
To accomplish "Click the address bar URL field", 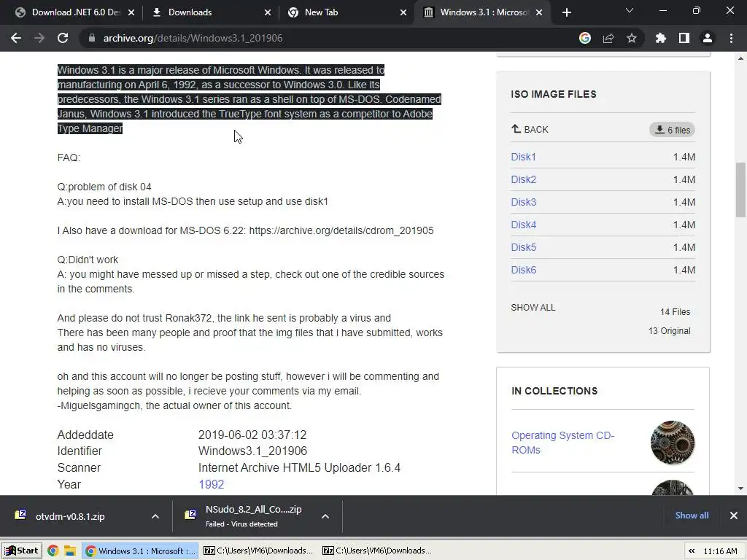I will [x=329, y=38].
